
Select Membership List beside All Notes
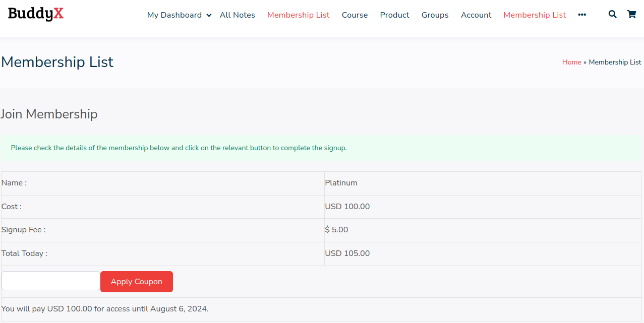point(298,15)
